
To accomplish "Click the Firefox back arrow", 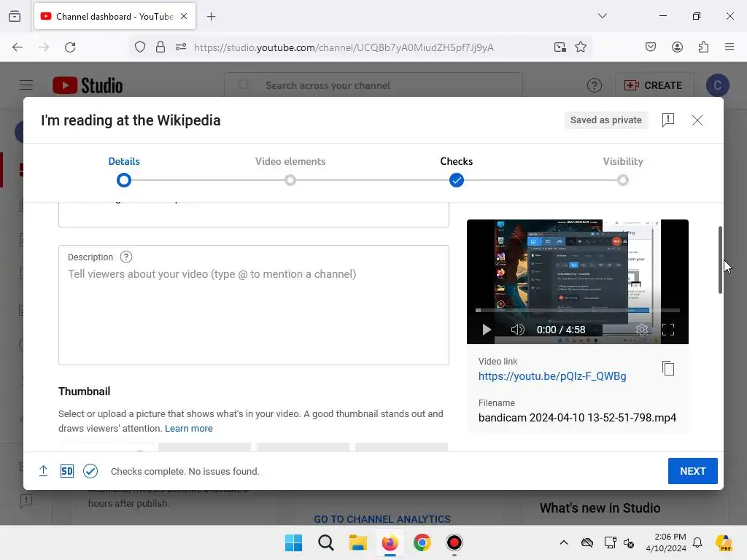I will [18, 47].
